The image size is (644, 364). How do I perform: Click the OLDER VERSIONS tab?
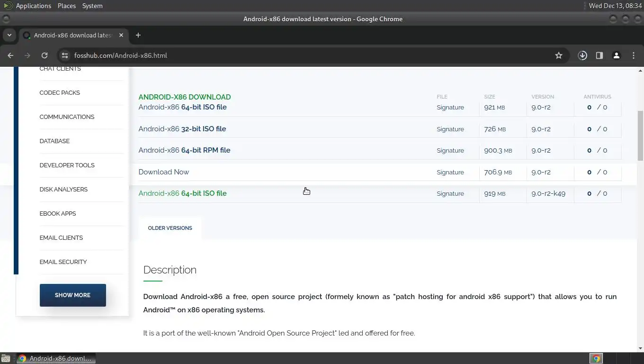click(170, 228)
